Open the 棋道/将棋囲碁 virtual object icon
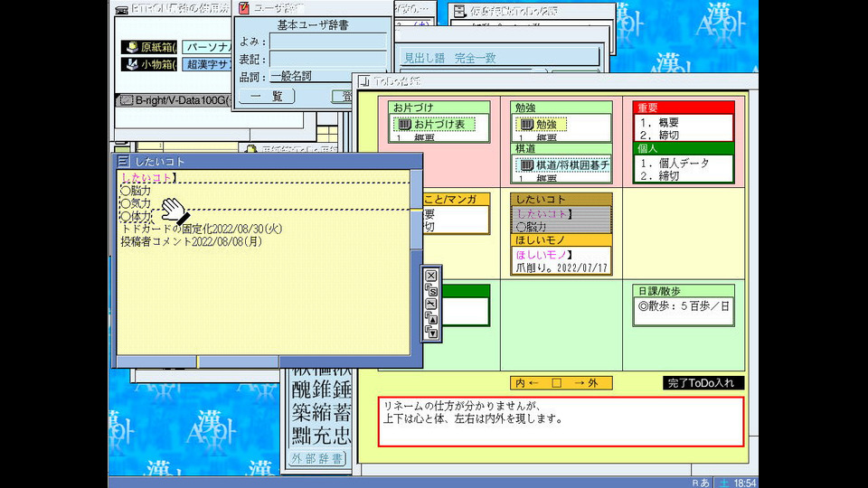 [527, 164]
